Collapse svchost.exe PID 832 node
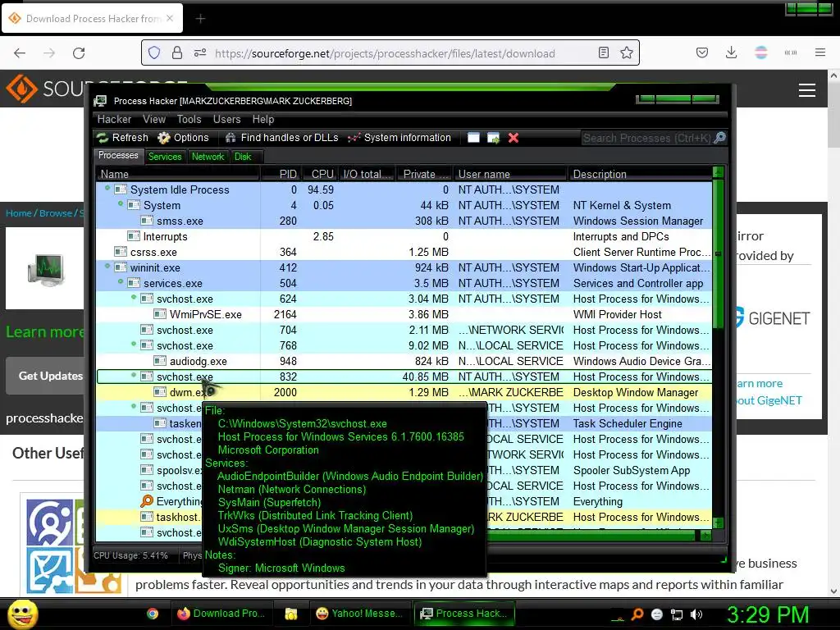840x630 pixels. pos(134,375)
